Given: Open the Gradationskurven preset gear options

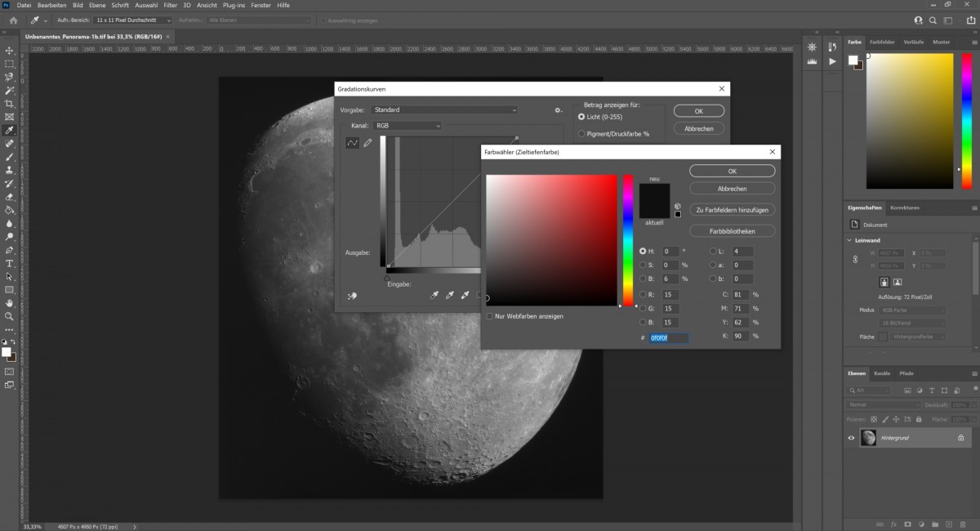Looking at the screenshot, I should pos(558,110).
